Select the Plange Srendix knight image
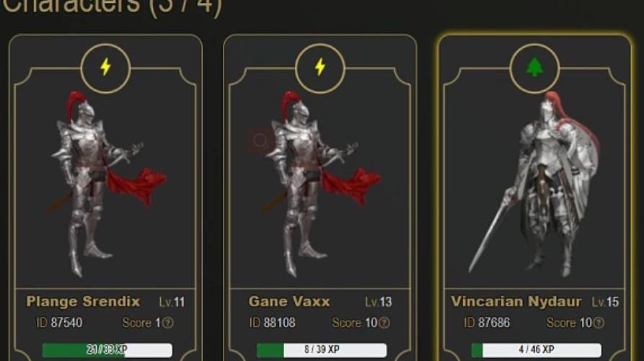This screenshot has height=361, width=644. pos(107,184)
